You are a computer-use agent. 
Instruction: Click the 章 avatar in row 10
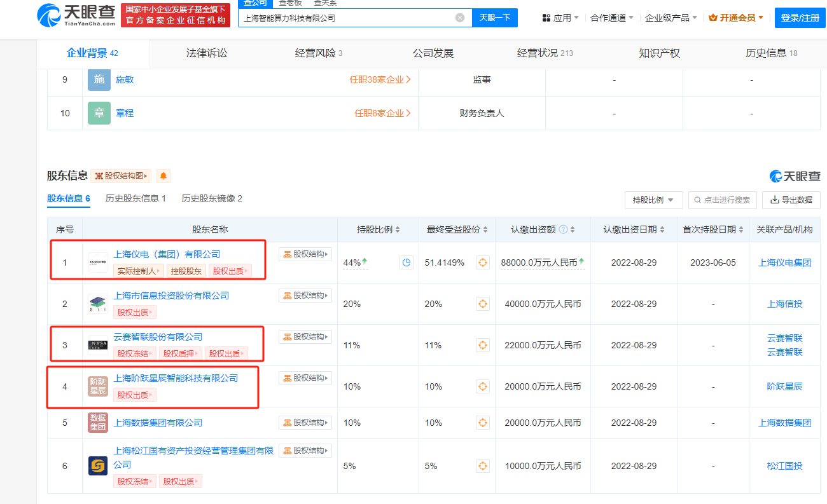[x=99, y=113]
